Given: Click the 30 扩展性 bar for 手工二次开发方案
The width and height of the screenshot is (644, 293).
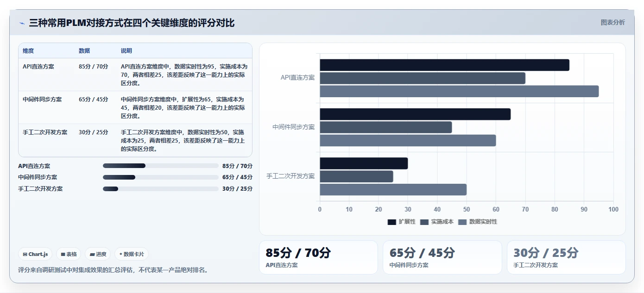Looking at the screenshot, I should tap(364, 163).
